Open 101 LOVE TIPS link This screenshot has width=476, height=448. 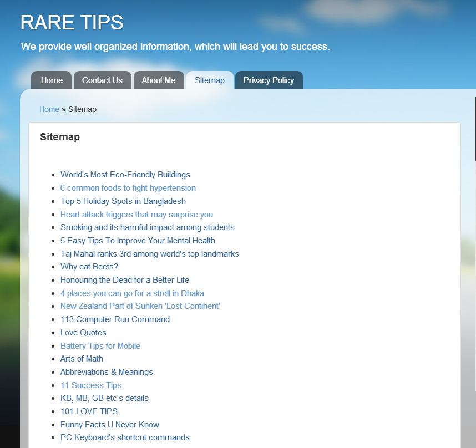pos(89,411)
